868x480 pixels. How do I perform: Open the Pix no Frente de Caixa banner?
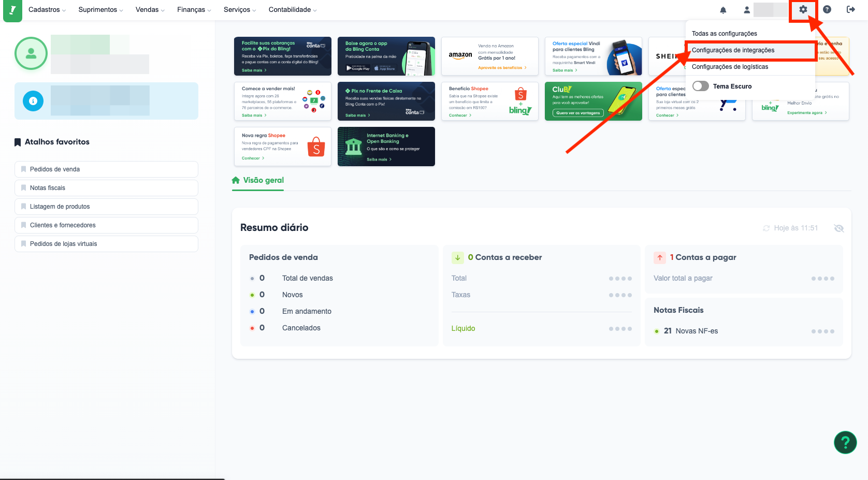click(x=386, y=101)
